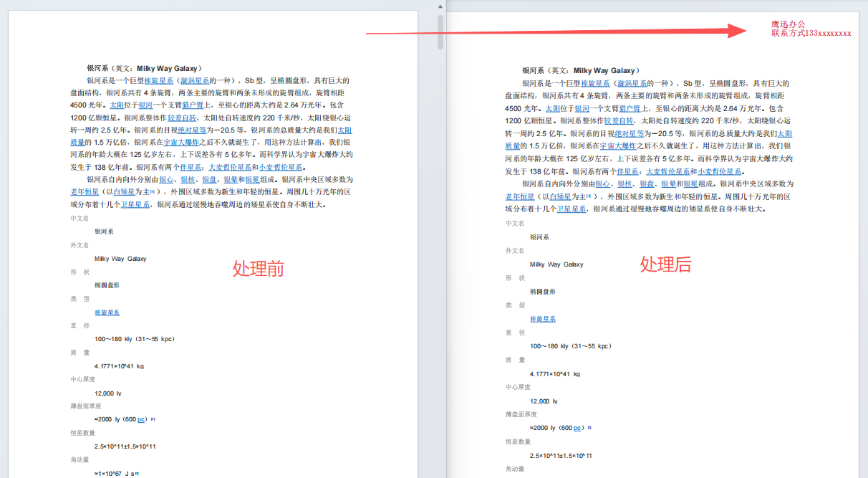Click the 银心 link in the left paragraph
This screenshot has width=868, height=478.
168,180
